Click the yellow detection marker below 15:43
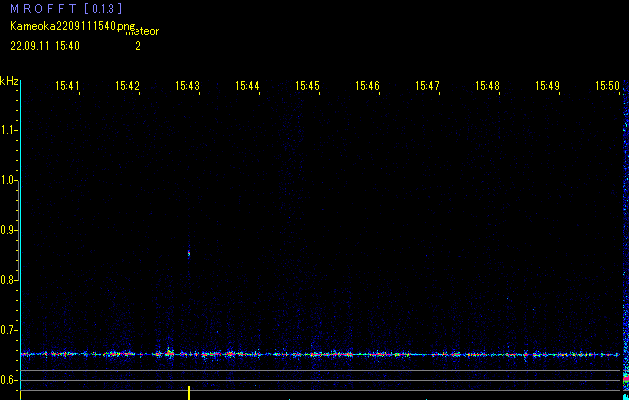This screenshot has height=400, width=629. tap(189, 393)
